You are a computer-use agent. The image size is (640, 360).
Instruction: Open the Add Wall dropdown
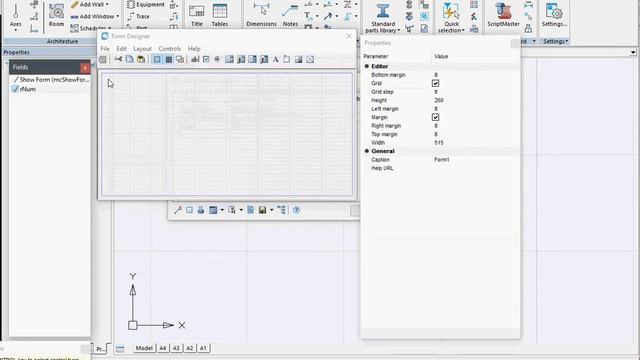[107, 4]
